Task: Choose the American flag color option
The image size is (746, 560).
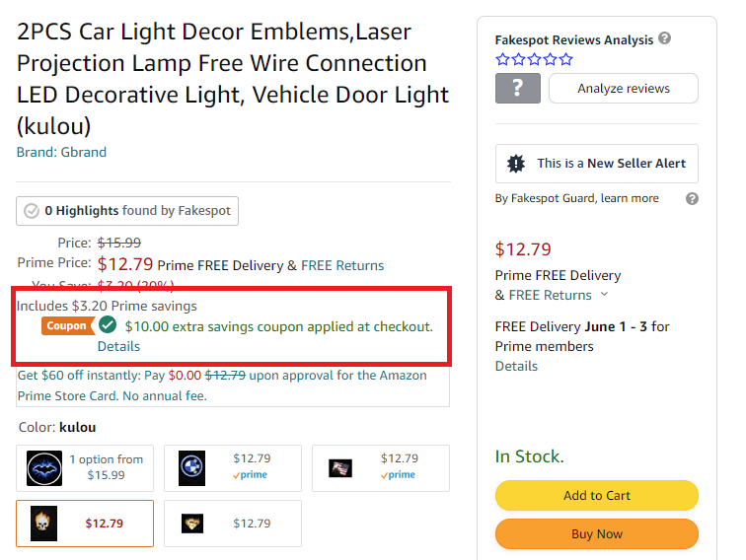Action: coord(381,468)
